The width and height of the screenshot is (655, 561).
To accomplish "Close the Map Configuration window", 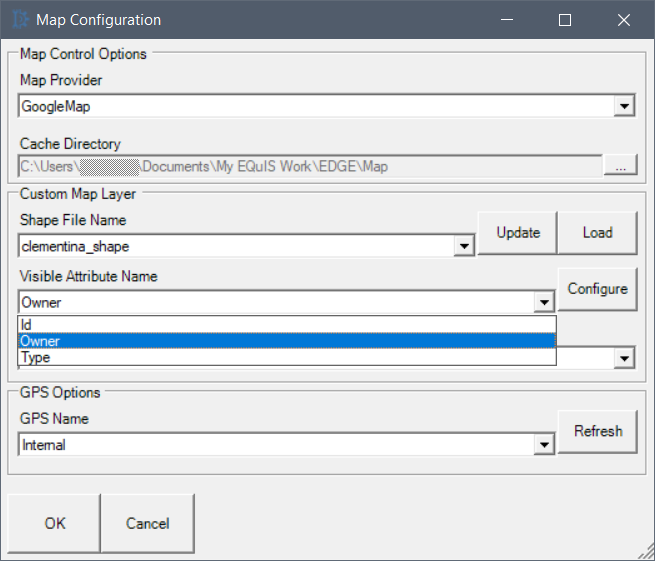I will [624, 20].
